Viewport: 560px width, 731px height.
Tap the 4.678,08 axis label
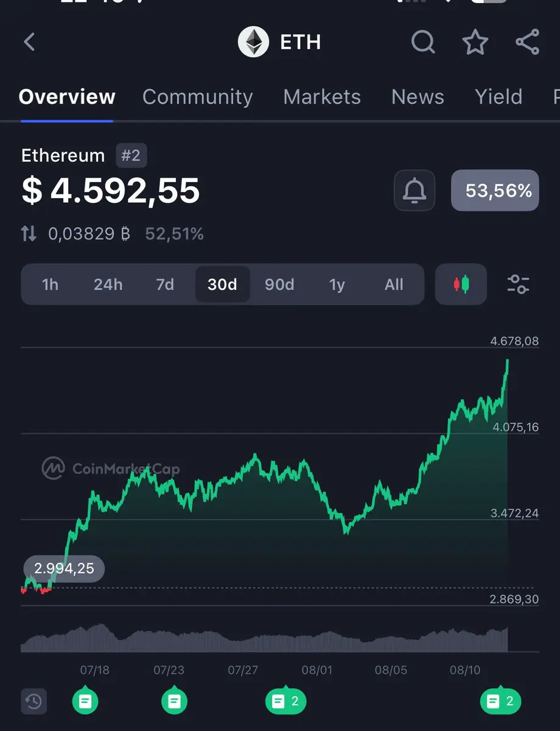tap(514, 341)
